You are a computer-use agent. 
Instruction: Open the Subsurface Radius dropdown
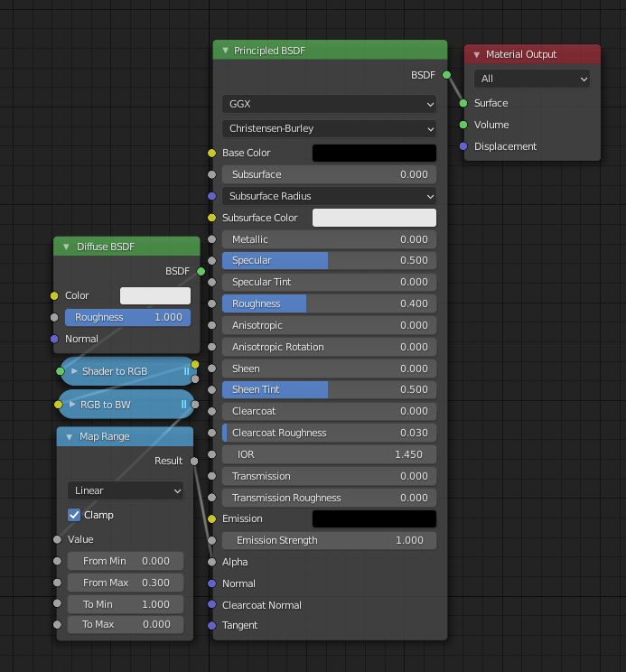pyautogui.click(x=329, y=196)
